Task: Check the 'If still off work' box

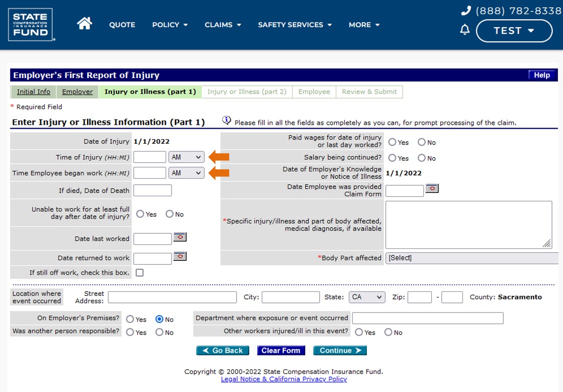Action: tap(140, 273)
